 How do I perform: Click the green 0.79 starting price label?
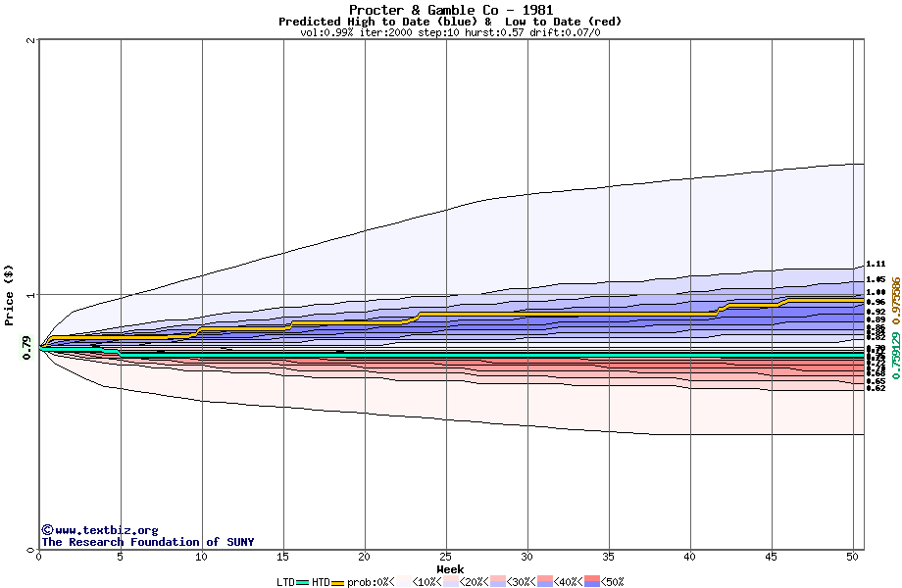[26, 348]
